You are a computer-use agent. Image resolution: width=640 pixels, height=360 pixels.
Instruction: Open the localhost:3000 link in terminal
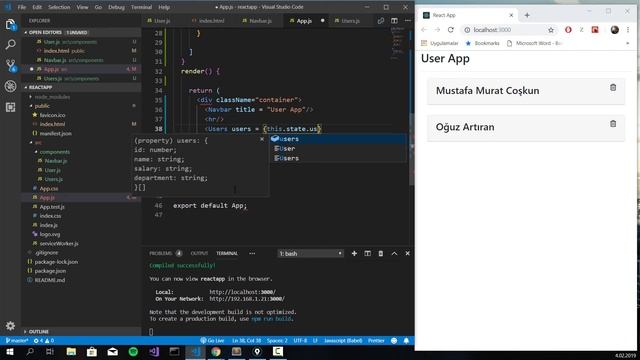click(x=242, y=292)
